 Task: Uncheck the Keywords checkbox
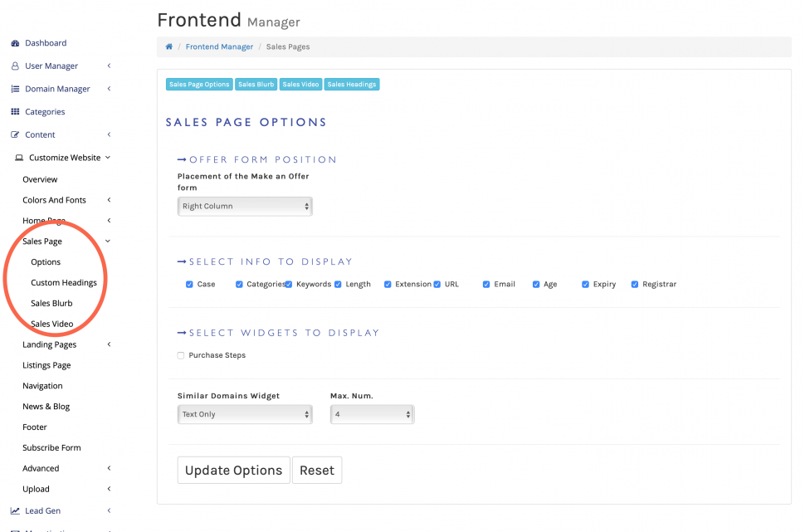[289, 285]
